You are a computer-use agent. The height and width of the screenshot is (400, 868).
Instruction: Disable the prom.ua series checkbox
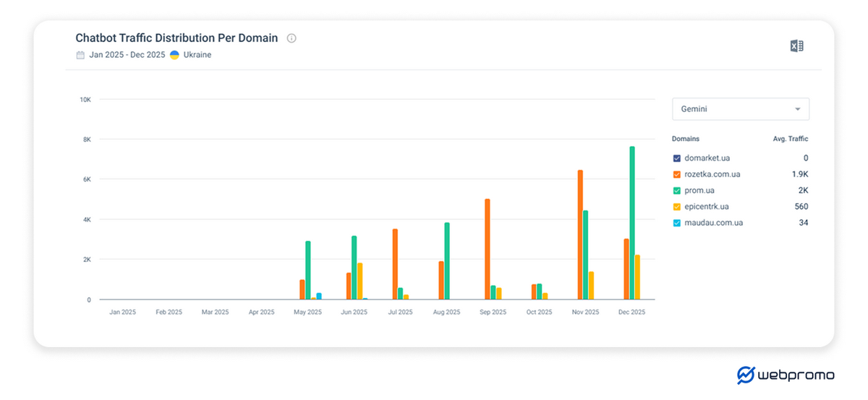pyautogui.click(x=676, y=191)
